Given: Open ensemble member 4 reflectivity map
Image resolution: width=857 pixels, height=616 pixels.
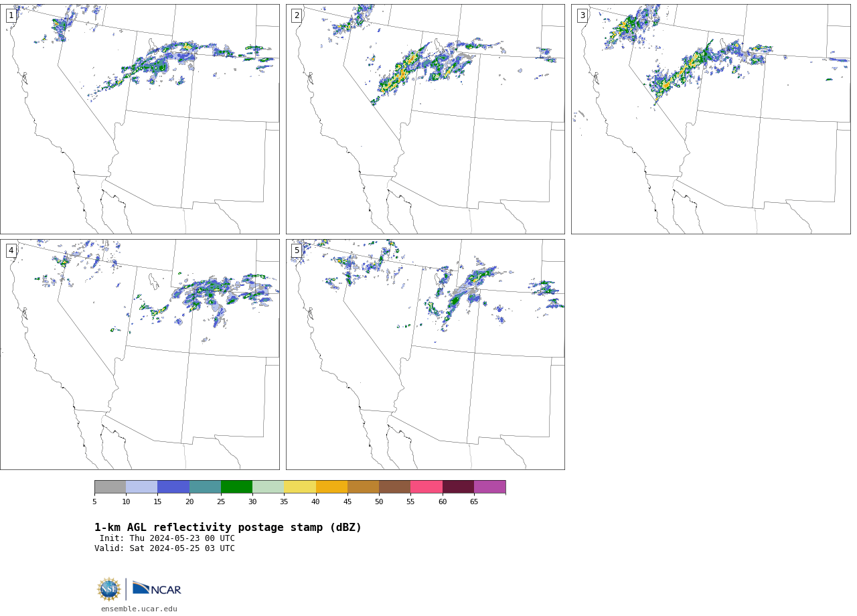Looking at the screenshot, I should (140, 354).
